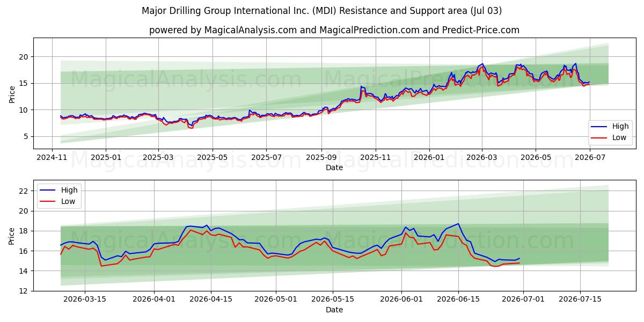Click the '22' y-axis tick on bottom chart
Viewport: 644px width, 322px height.
(24, 191)
